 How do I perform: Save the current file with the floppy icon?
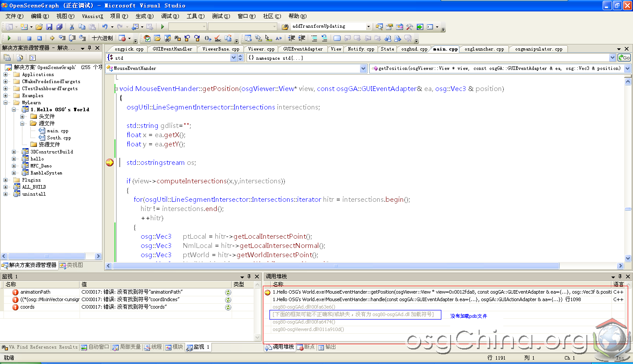[49, 27]
